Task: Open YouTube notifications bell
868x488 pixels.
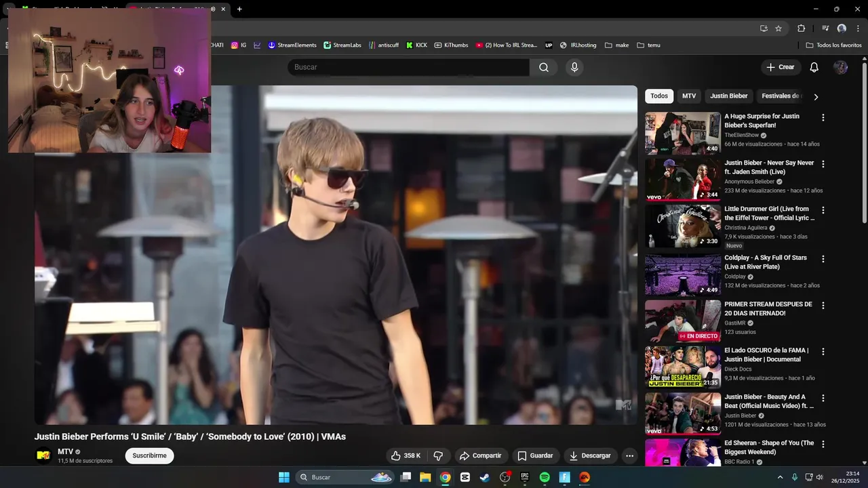Action: pos(814,67)
